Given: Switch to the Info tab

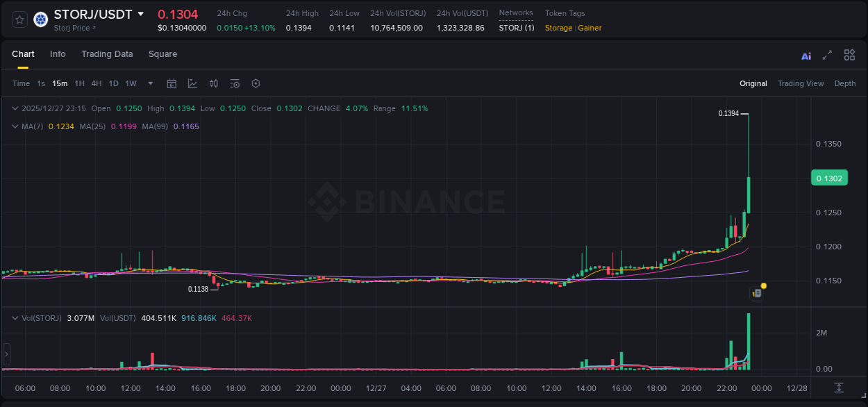Looking at the screenshot, I should pyautogui.click(x=58, y=53).
